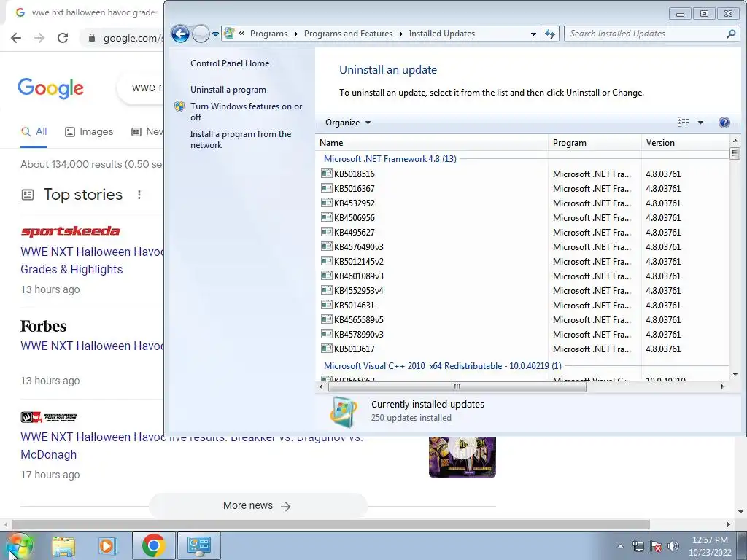Screen dimensions: 747x560
Task: Sort list by Program column header
Action: pos(595,143)
